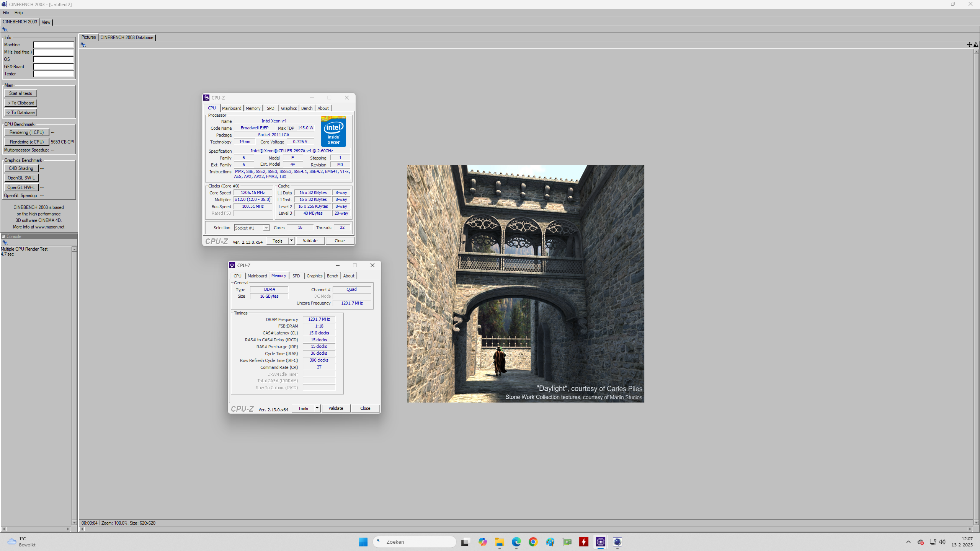Switch to the View tab
The image size is (980, 551).
point(46,22)
